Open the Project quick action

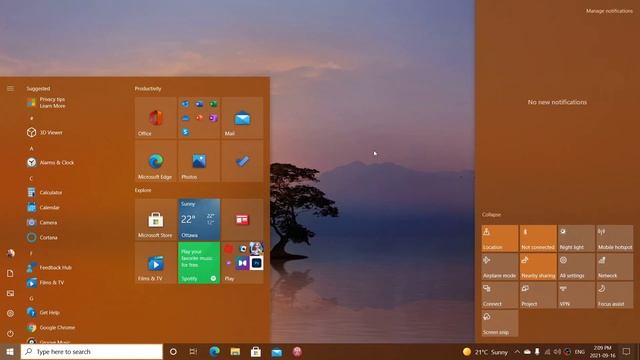click(x=538, y=295)
